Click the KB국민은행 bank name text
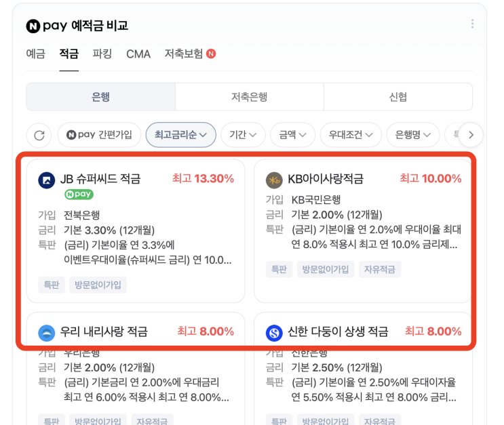 pos(316,200)
